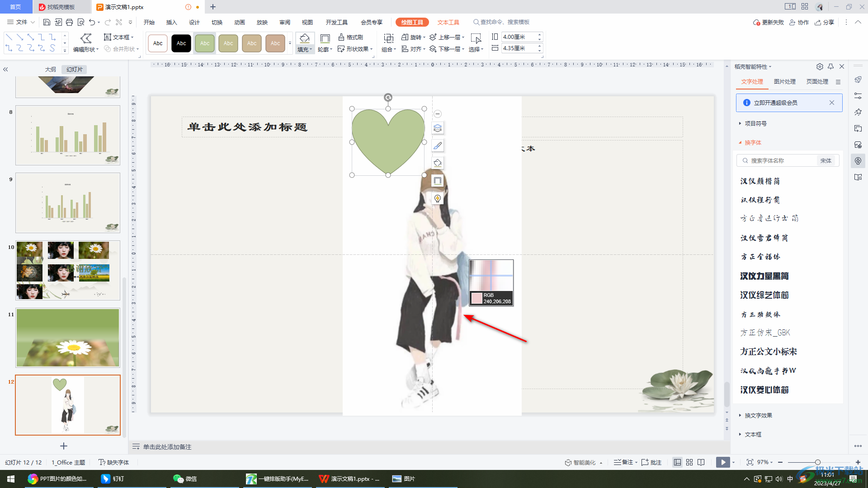
Task: Pin the 稻壳智能特性 side panel
Action: pos(831,66)
